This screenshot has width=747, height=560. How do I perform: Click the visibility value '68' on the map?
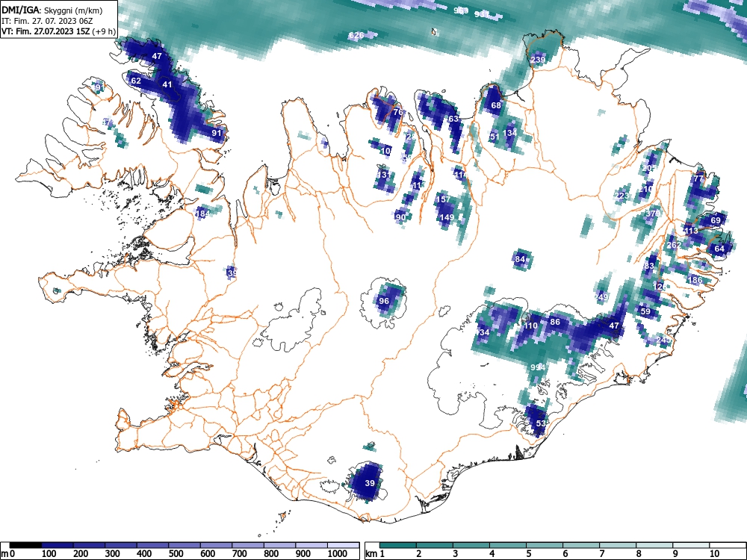click(496, 105)
